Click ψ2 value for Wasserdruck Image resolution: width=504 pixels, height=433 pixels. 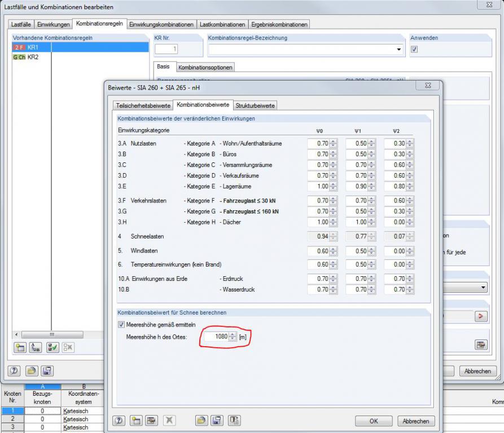pos(395,289)
